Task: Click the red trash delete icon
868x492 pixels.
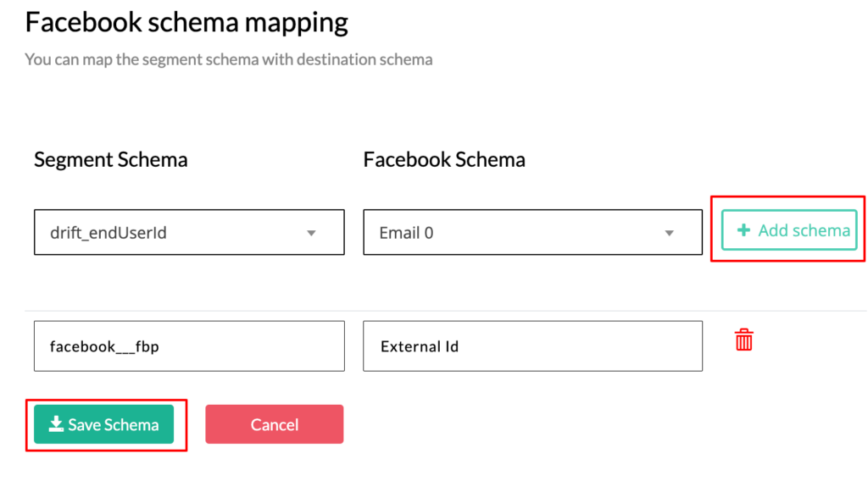Action: 744,340
